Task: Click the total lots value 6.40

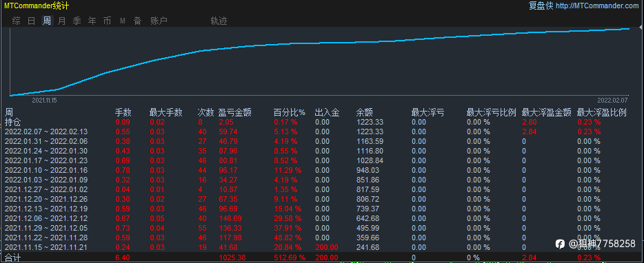Action: tap(123, 257)
